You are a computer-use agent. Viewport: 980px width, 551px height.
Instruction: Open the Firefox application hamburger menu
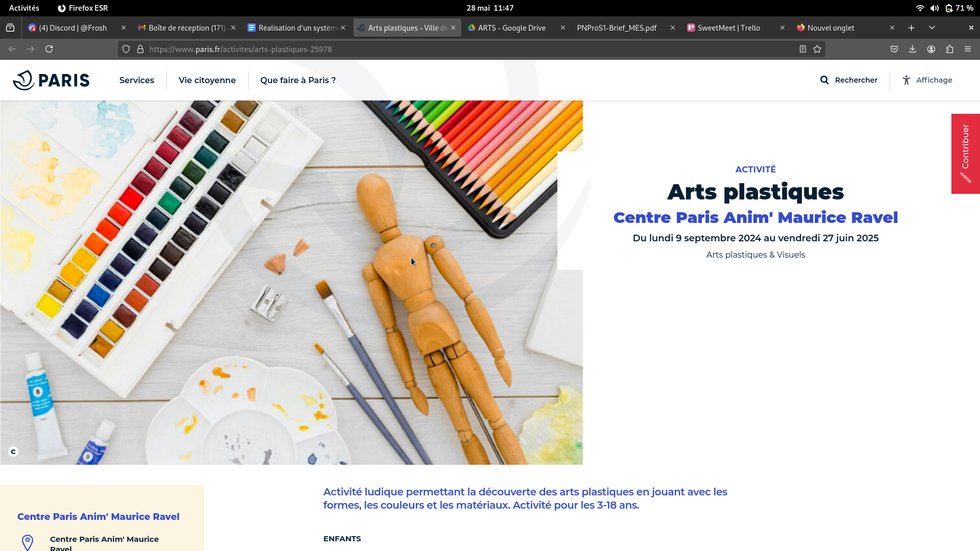click(968, 49)
